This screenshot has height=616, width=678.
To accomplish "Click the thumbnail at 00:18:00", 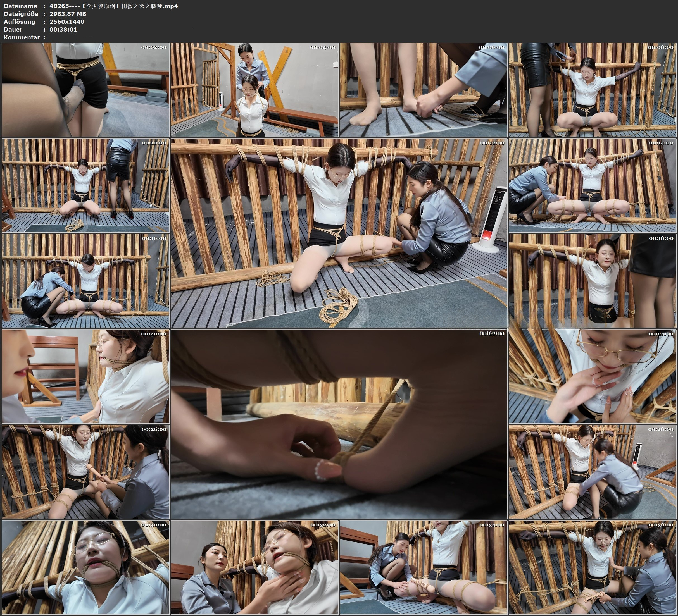I will tap(592, 280).
